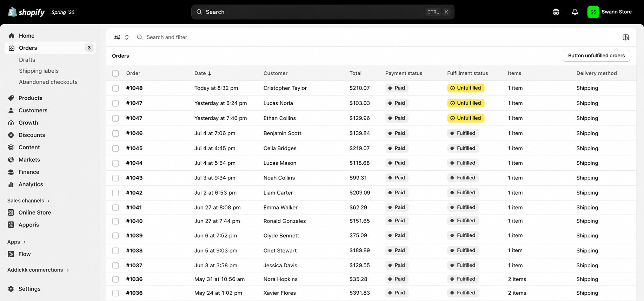Open order #1037
Viewport: 644px width, 301px height.
134,266
